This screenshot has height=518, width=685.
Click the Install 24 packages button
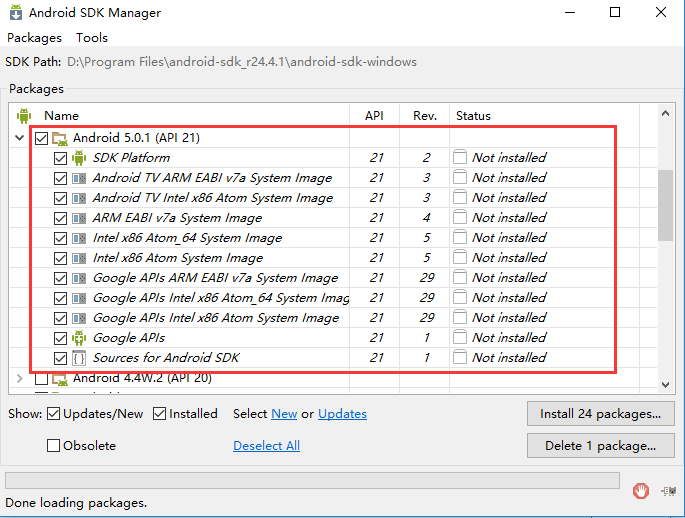(x=601, y=414)
